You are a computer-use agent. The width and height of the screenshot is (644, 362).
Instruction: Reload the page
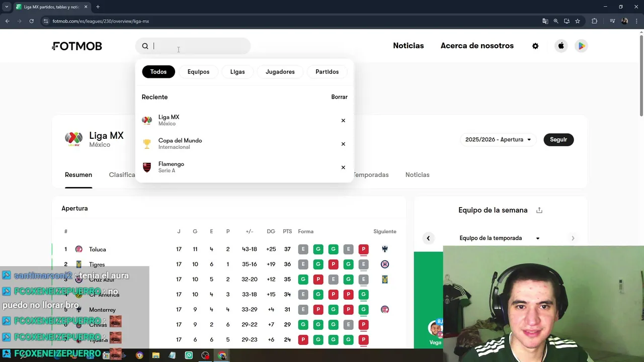point(31,21)
